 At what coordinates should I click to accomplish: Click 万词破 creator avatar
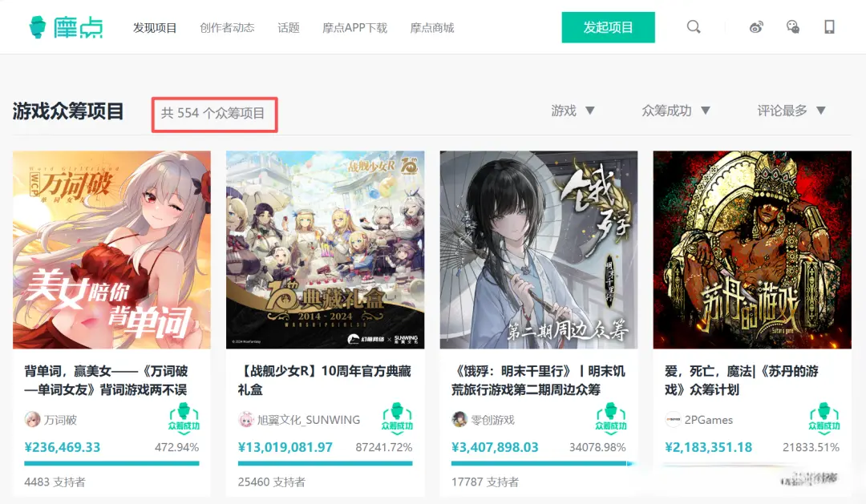click(33, 420)
